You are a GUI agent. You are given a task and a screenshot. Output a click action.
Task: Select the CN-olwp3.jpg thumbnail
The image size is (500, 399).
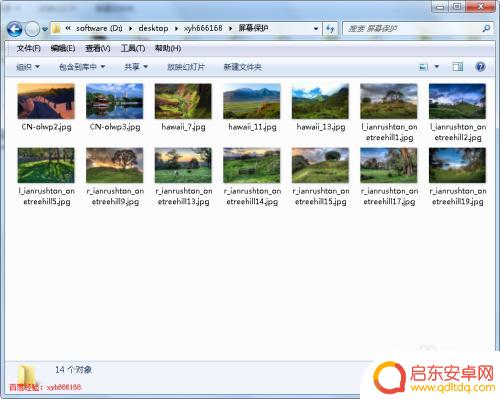115,101
